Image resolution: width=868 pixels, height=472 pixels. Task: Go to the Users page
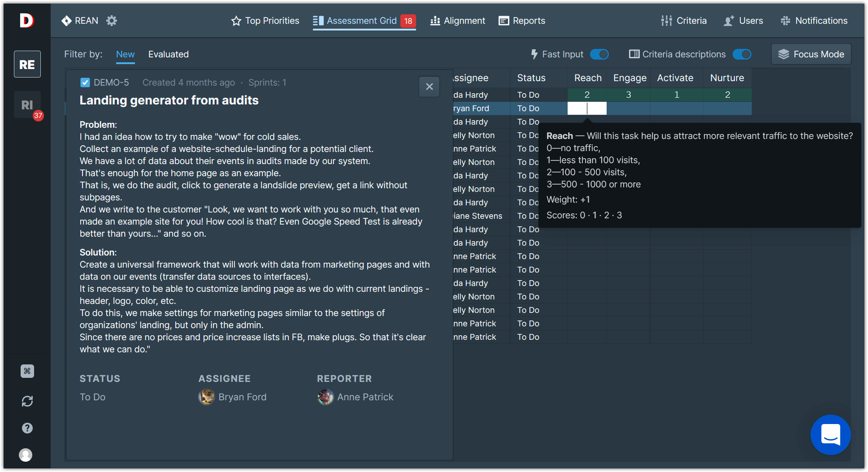[x=743, y=21]
